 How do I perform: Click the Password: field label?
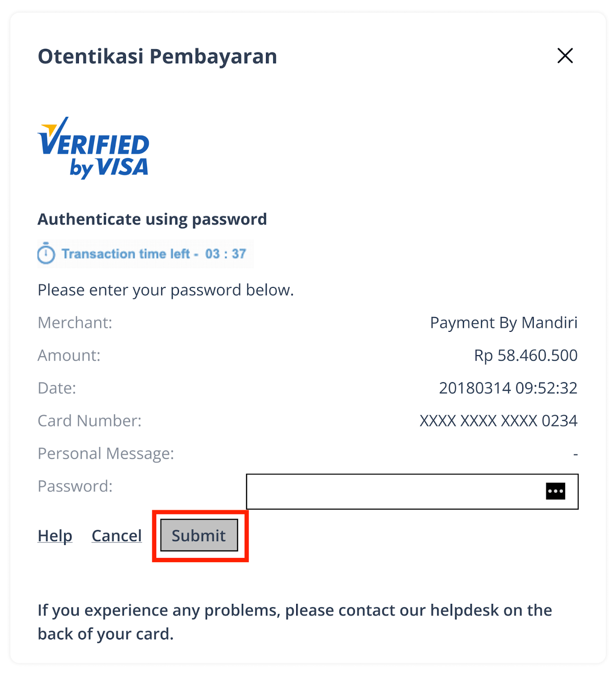tap(75, 486)
